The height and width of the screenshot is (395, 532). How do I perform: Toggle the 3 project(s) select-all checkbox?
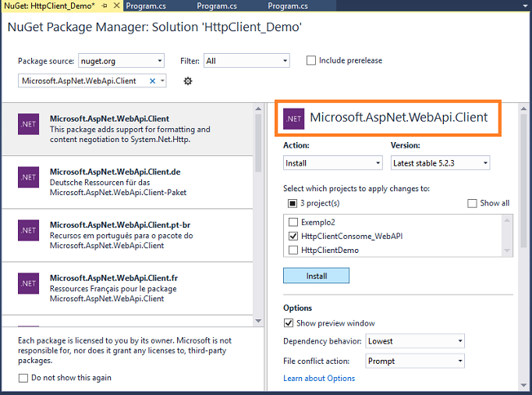tap(293, 203)
